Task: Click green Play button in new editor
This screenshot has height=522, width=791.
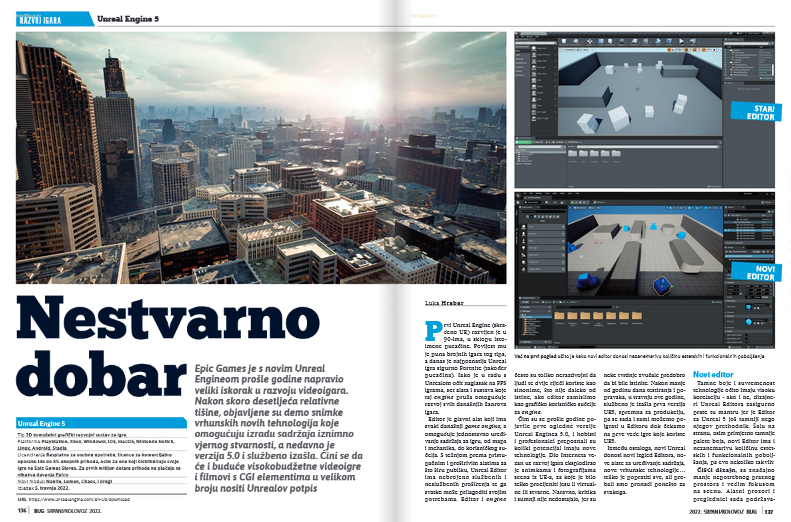Action: tap(572, 202)
